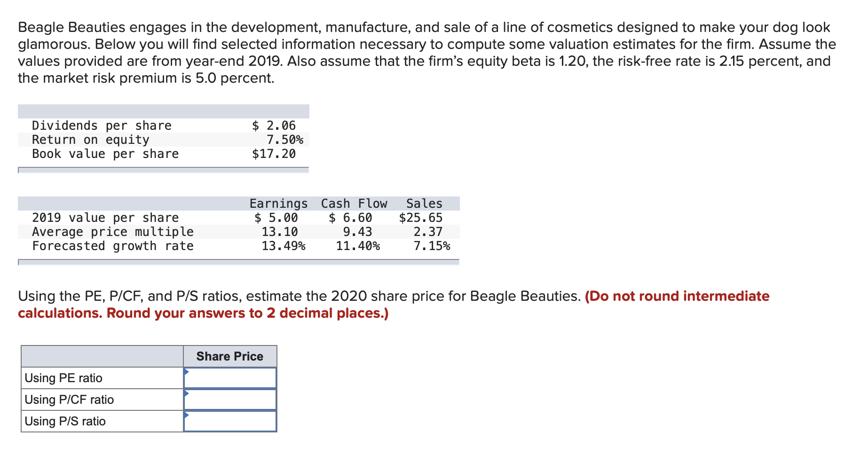Viewport: 868px width, 455px height.
Task: Select the $2.06 dividends per share value
Action: tap(274, 126)
